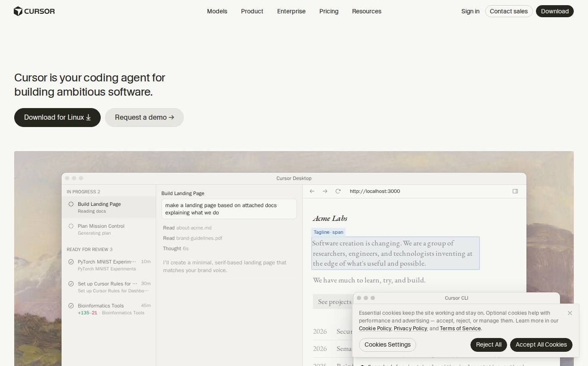The height and width of the screenshot is (366, 588).
Task: Select the Build Landing Page task
Action: [108, 208]
